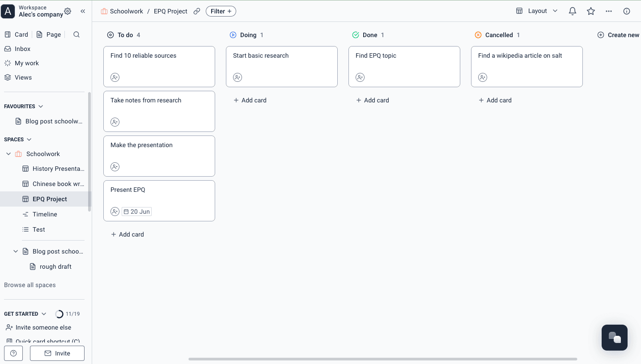
Task: Click the search magnifier icon in sidebar
Action: pyautogui.click(x=76, y=34)
